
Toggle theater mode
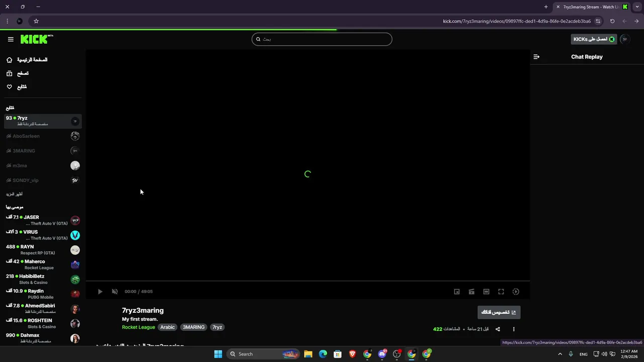click(486, 292)
